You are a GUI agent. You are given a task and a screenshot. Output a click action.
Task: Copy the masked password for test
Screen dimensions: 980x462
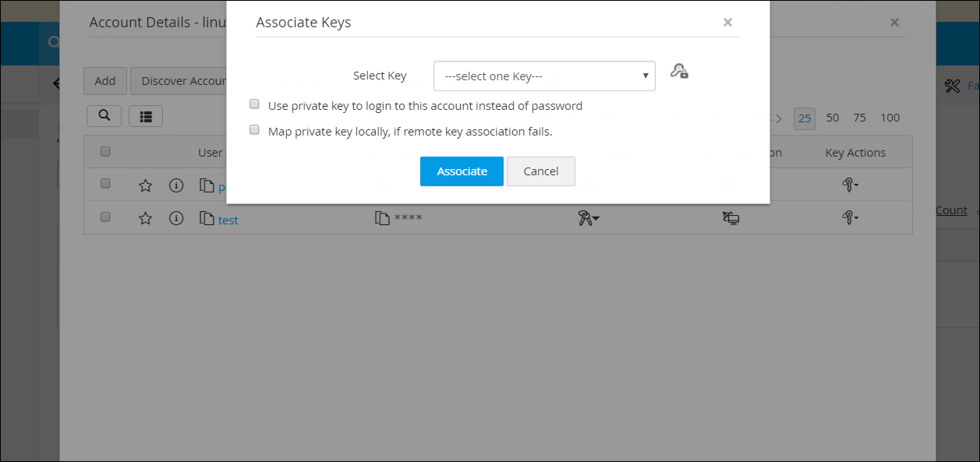click(382, 219)
